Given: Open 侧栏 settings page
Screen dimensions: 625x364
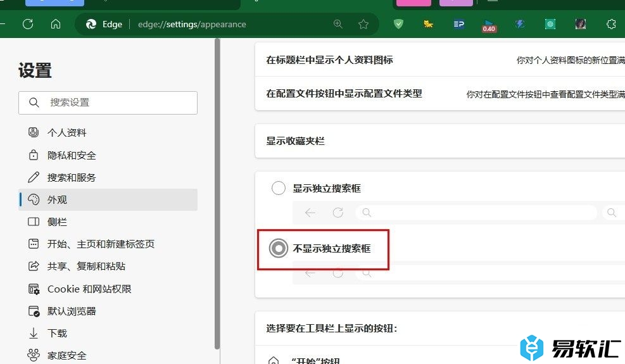Looking at the screenshot, I should click(x=57, y=222).
